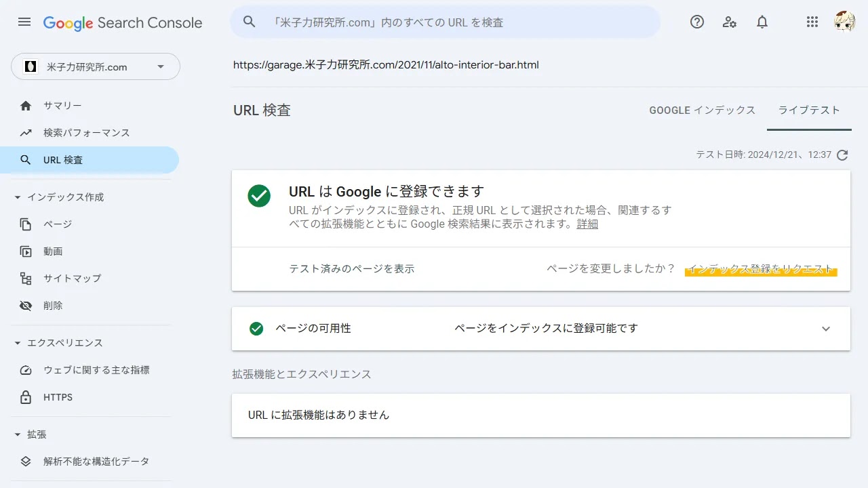Open the help question mark icon
The width and height of the screenshot is (868, 488).
pos(697,22)
